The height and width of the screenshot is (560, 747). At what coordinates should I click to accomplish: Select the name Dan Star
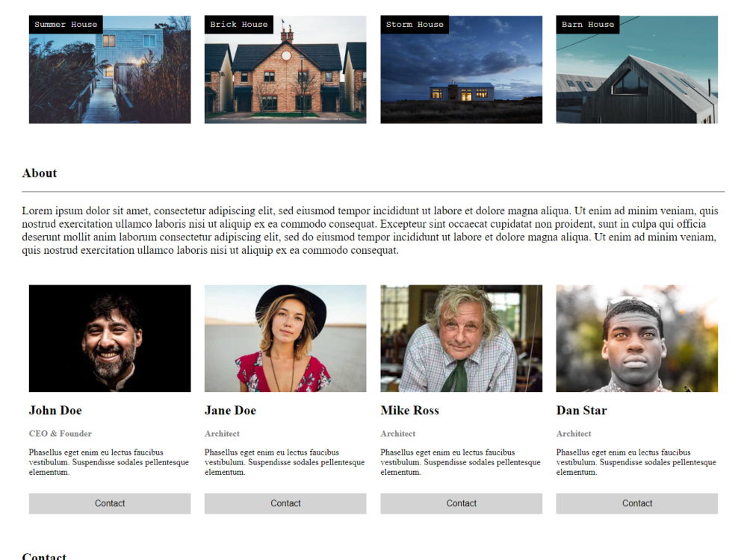[x=582, y=411]
